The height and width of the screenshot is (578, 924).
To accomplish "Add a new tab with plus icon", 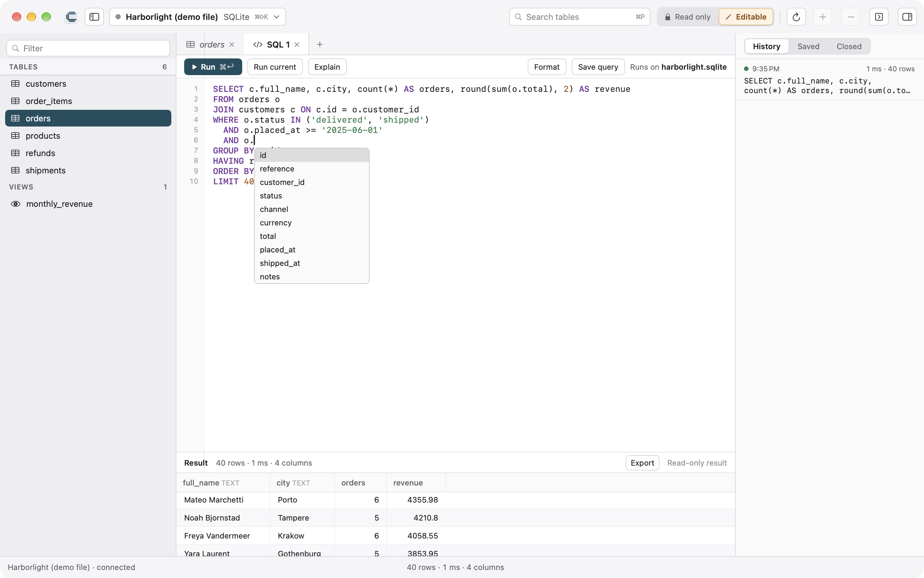I will pyautogui.click(x=320, y=45).
